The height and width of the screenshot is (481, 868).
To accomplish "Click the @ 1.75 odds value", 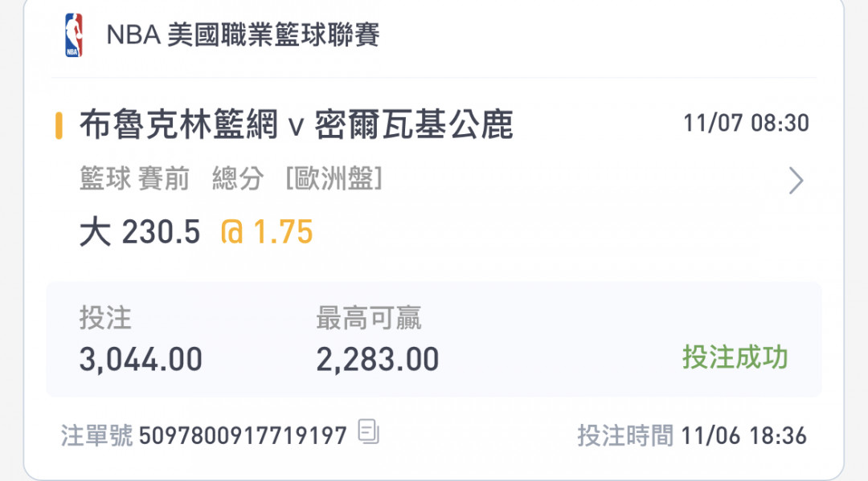I will (267, 231).
